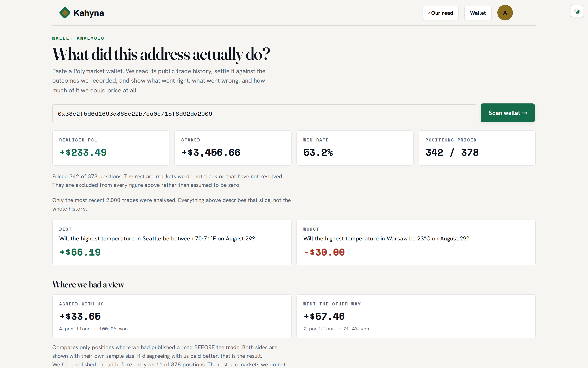This screenshot has width=588, height=368.
Task: Click the Scan wallet button
Action: pos(508,113)
